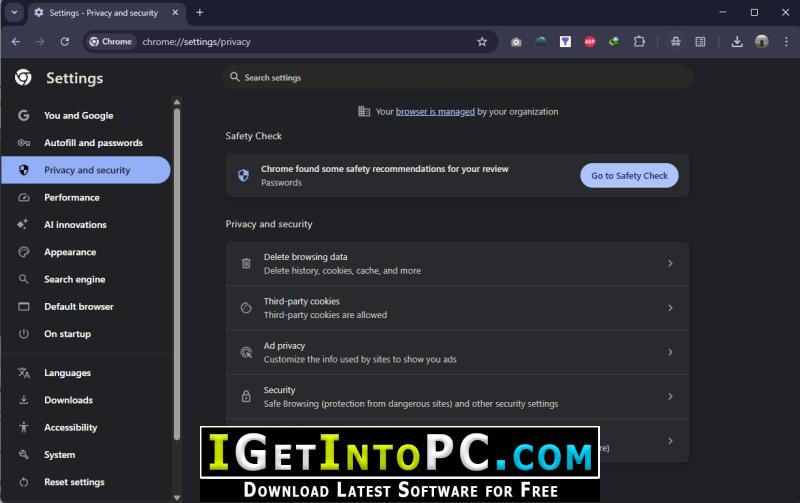This screenshot has height=503, width=800.
Task: Click the lock icon for Security
Action: (246, 396)
